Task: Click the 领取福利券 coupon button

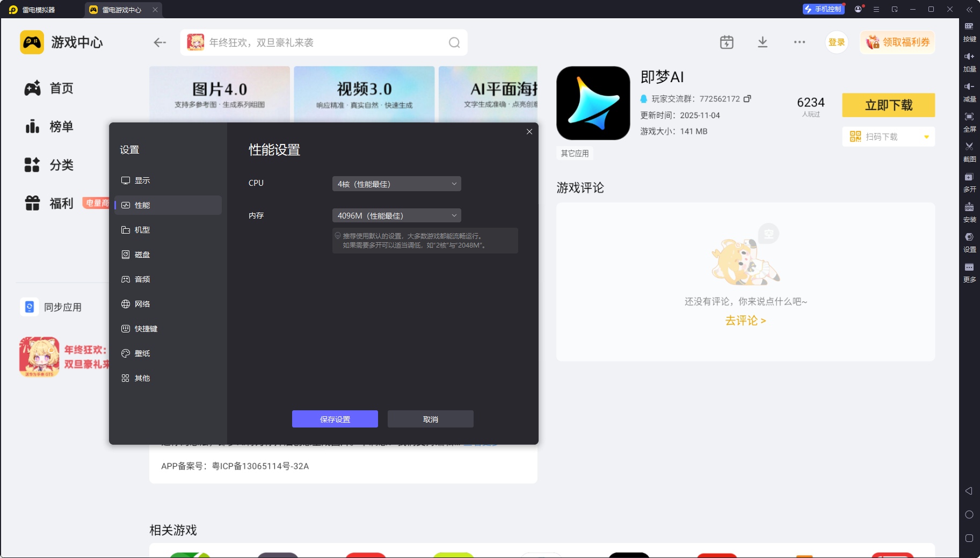Action: [897, 42]
